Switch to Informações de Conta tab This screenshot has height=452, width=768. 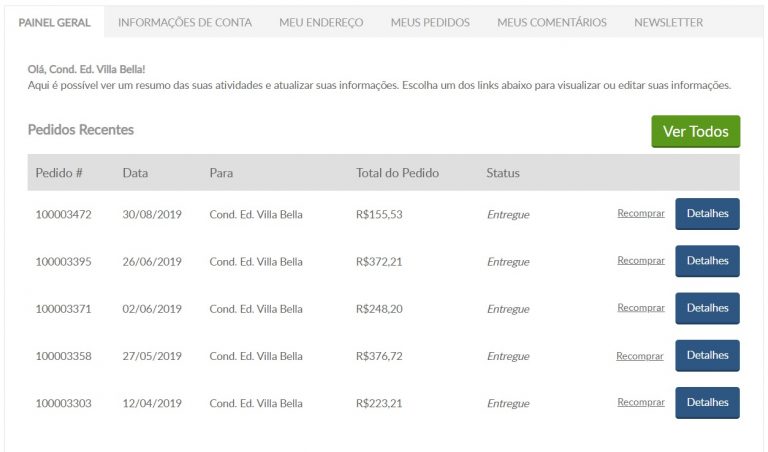185,23
